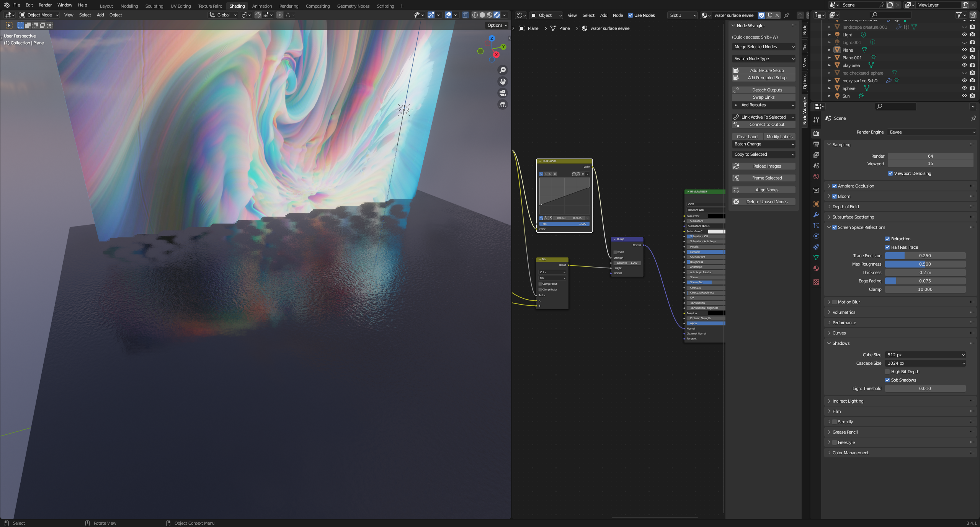
Task: Open Object Data green triangle tab icon
Action: [x=816, y=258]
